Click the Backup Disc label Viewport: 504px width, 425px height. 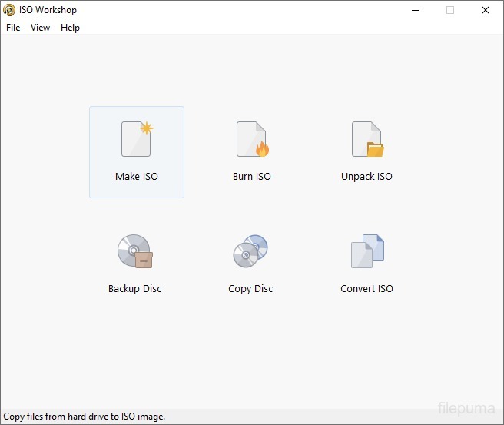coord(134,289)
